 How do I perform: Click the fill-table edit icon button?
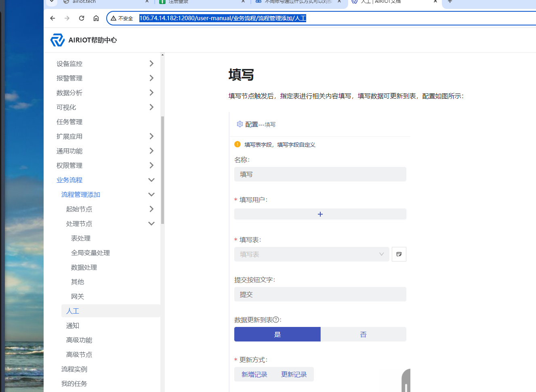[x=399, y=254]
